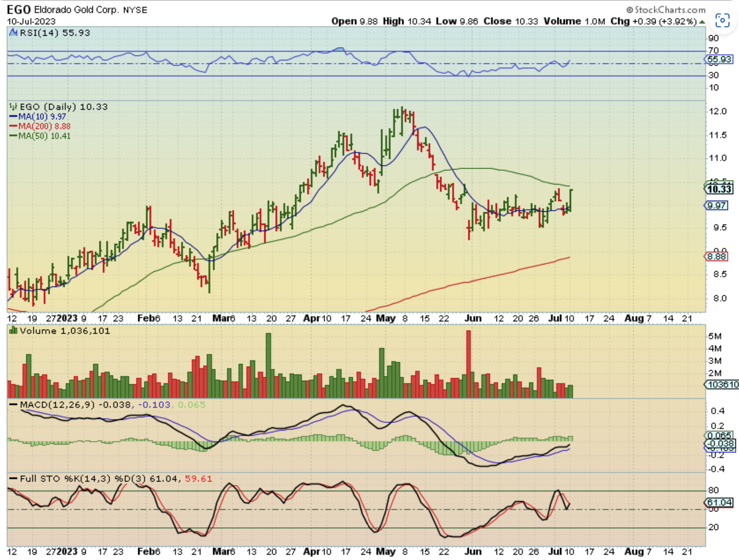Screen dimensions: 739x560
Task: Click the Volume 1,036,101 panel label
Action: [x=65, y=331]
